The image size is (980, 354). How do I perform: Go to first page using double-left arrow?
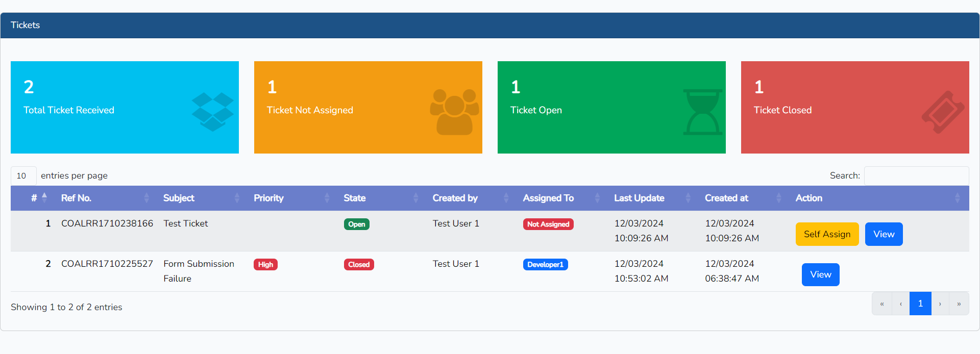(881, 304)
